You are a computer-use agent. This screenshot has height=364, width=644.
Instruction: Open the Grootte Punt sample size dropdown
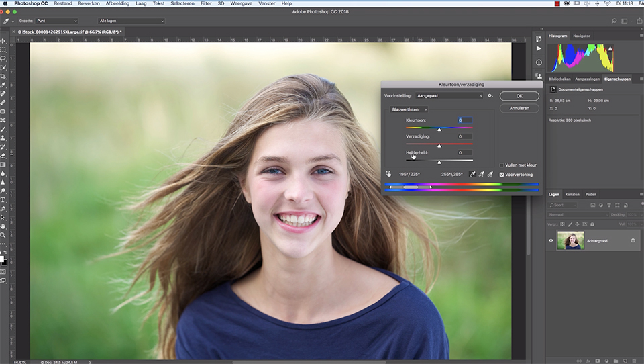tap(56, 21)
